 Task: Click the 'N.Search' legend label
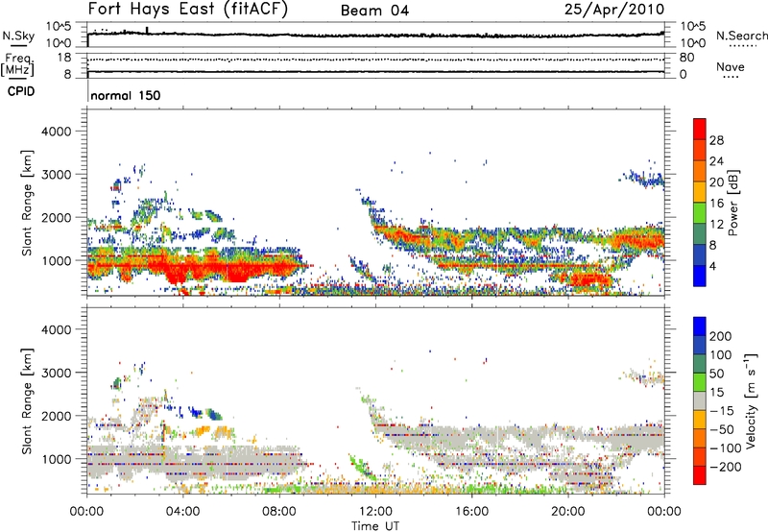pyautogui.click(x=742, y=36)
